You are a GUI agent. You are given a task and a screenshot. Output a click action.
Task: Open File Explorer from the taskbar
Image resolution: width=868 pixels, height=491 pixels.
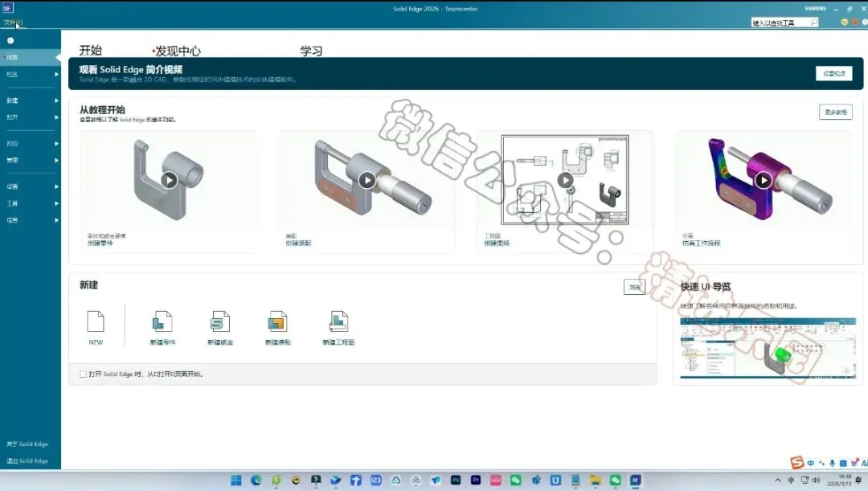[595, 480]
